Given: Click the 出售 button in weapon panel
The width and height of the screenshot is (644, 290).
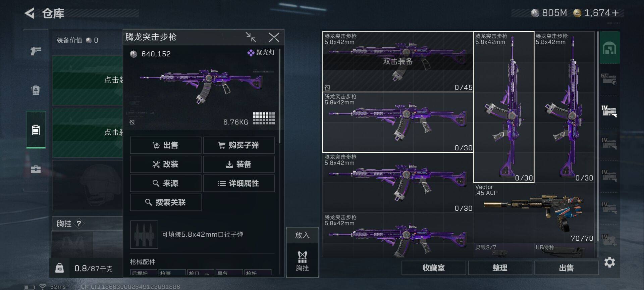Looking at the screenshot, I should coord(166,145).
